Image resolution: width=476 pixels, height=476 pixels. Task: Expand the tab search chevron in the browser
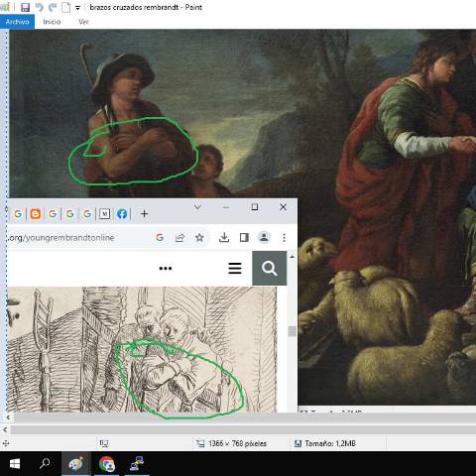pyautogui.click(x=197, y=207)
